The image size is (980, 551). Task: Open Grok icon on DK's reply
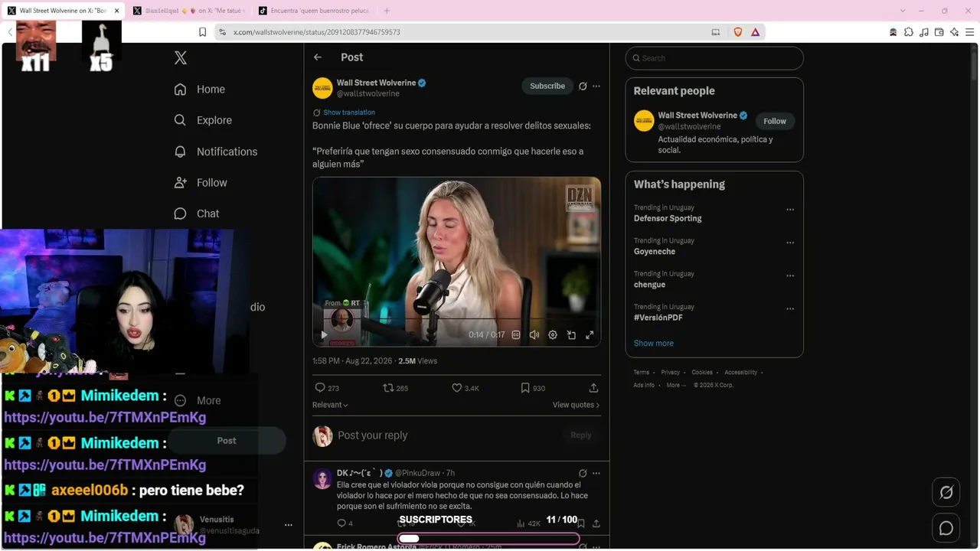(583, 474)
